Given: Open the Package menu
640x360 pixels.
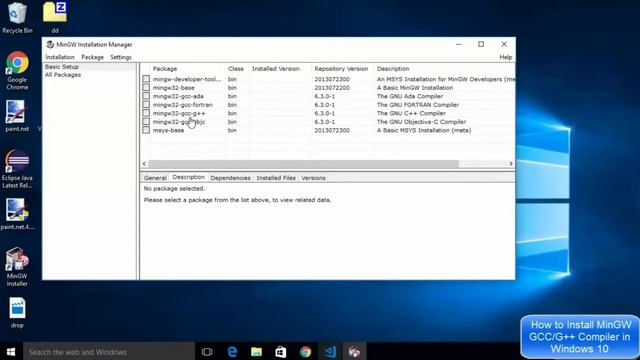Looking at the screenshot, I should [93, 57].
